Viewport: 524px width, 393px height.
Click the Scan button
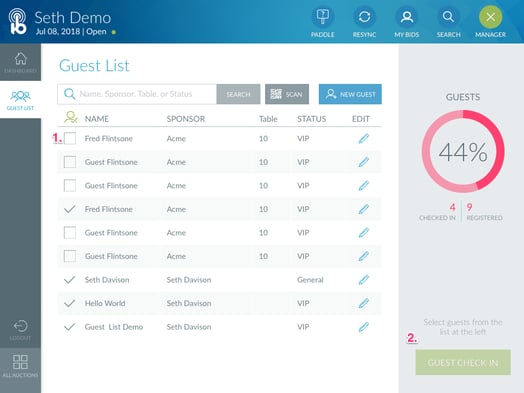click(287, 94)
